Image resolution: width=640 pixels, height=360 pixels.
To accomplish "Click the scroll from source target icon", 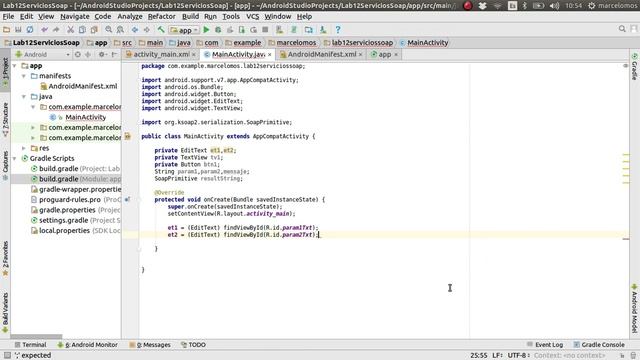I will point(78,54).
